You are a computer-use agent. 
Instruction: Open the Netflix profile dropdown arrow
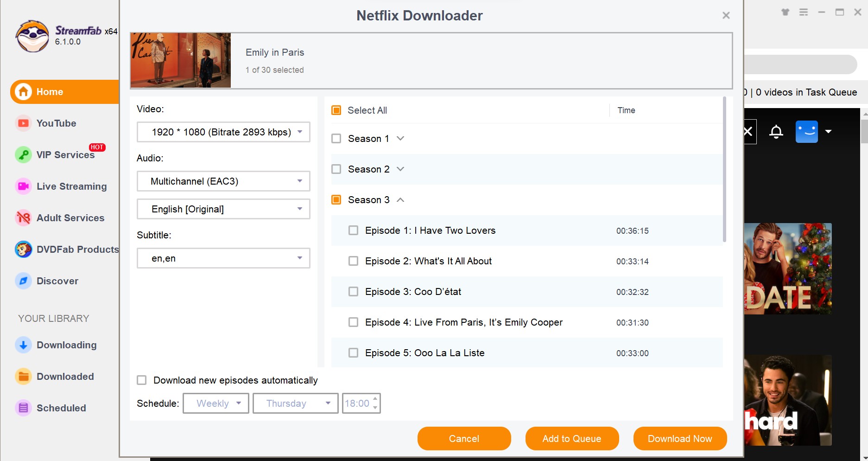[829, 132]
